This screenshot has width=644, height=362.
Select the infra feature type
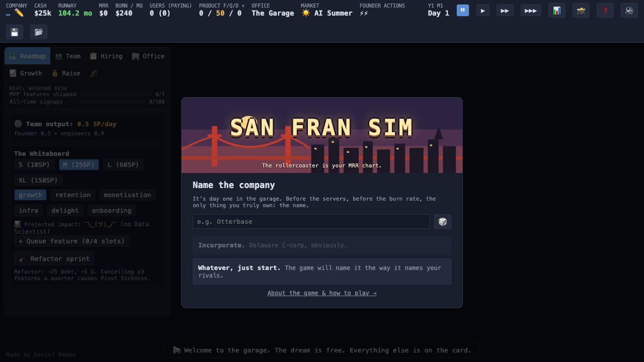click(28, 211)
